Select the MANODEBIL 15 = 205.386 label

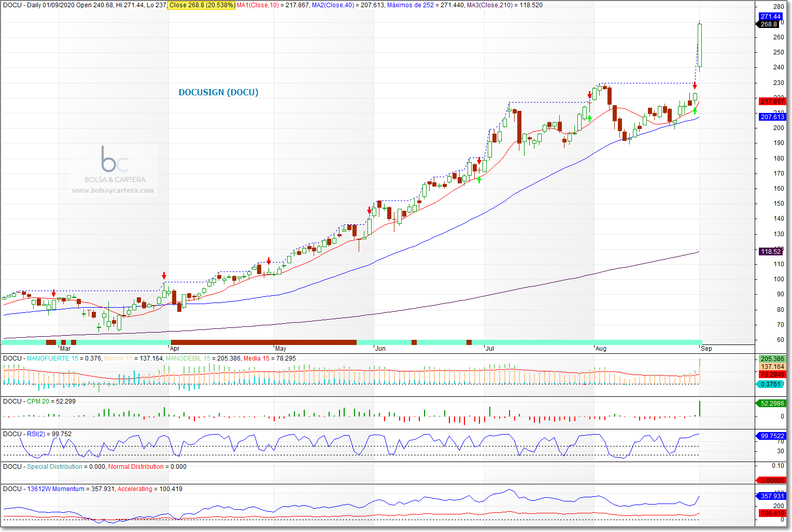[x=204, y=358]
